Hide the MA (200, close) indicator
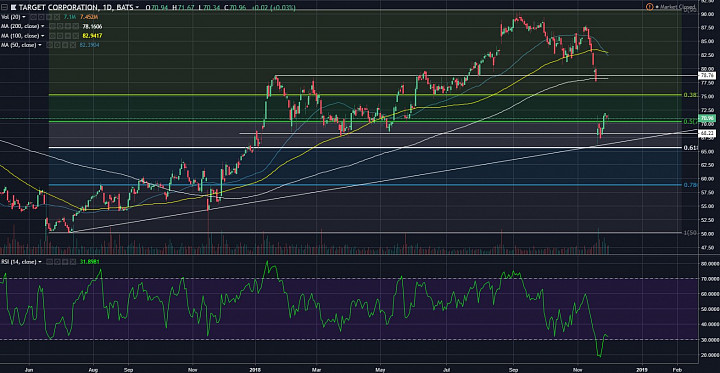Screen dimensions: 720x373 pyautogui.click(x=52, y=27)
